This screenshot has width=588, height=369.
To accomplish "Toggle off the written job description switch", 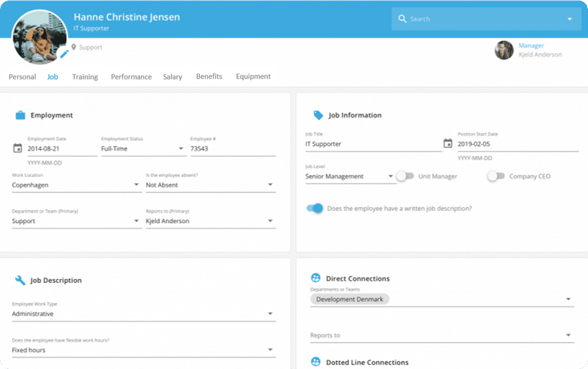I will click(315, 208).
